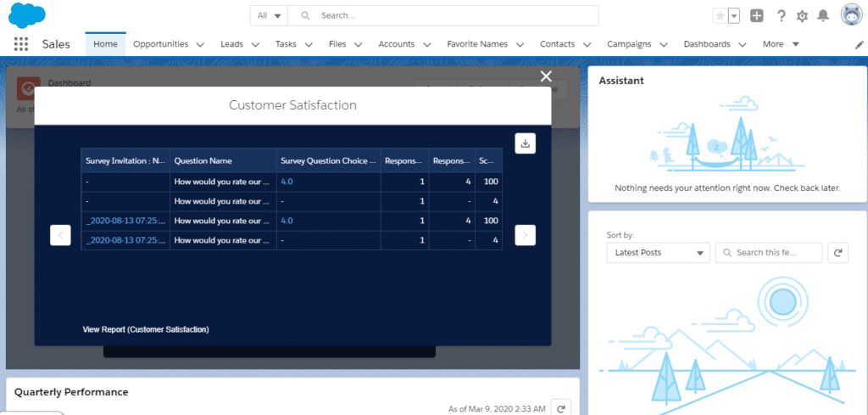Download the Customer Satisfaction chart
868x415 pixels.
(526, 143)
